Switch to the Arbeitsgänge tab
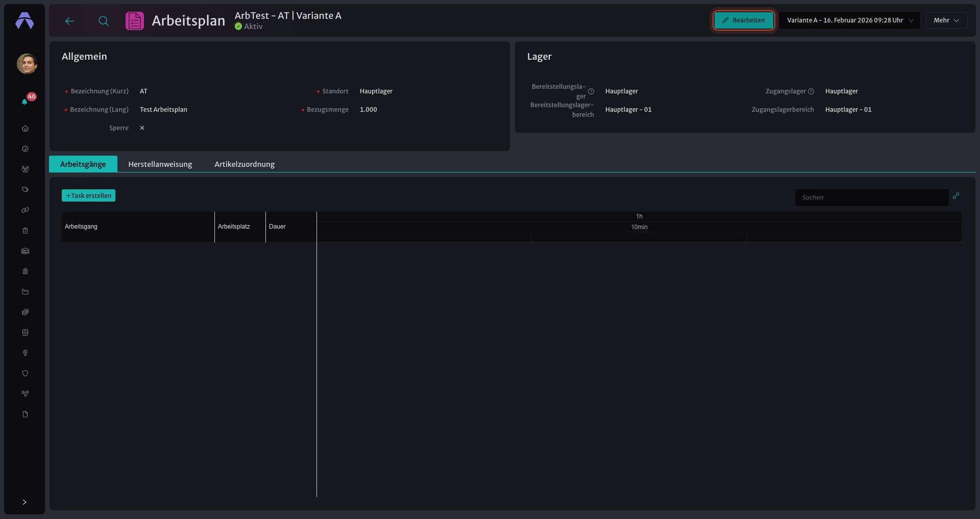The image size is (980, 519). 83,164
